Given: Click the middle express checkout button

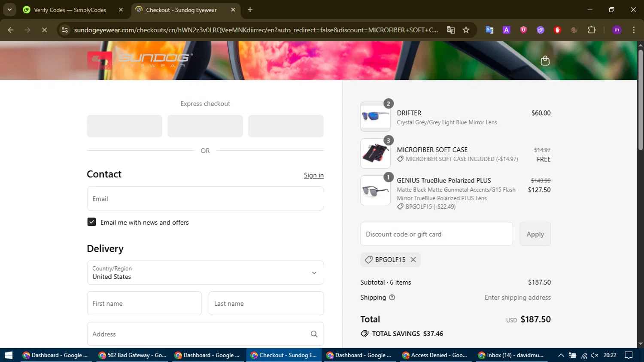Looking at the screenshot, I should tap(205, 126).
